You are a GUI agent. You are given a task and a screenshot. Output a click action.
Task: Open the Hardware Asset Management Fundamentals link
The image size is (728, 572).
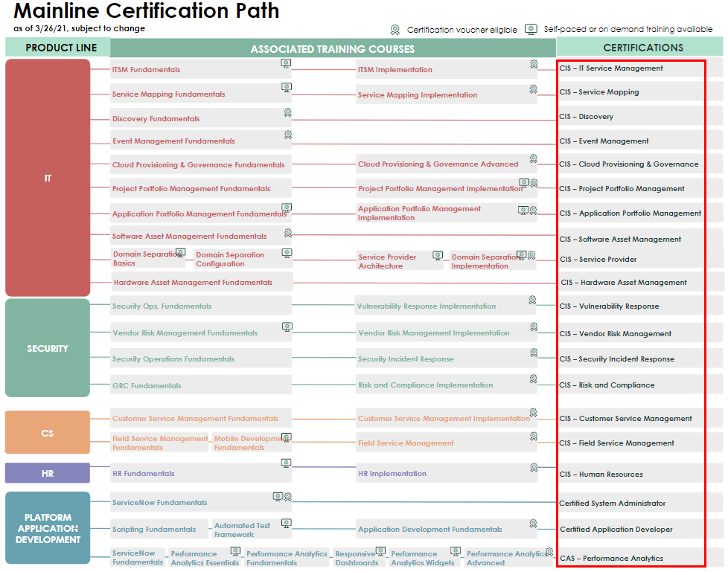click(193, 283)
